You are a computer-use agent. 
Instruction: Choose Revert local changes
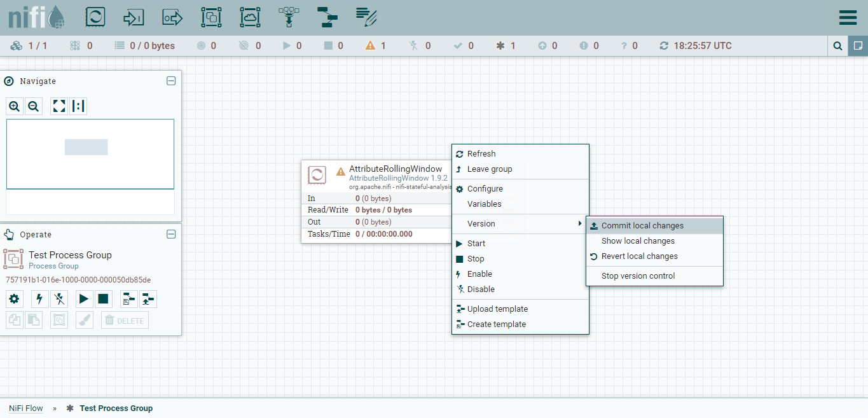639,256
